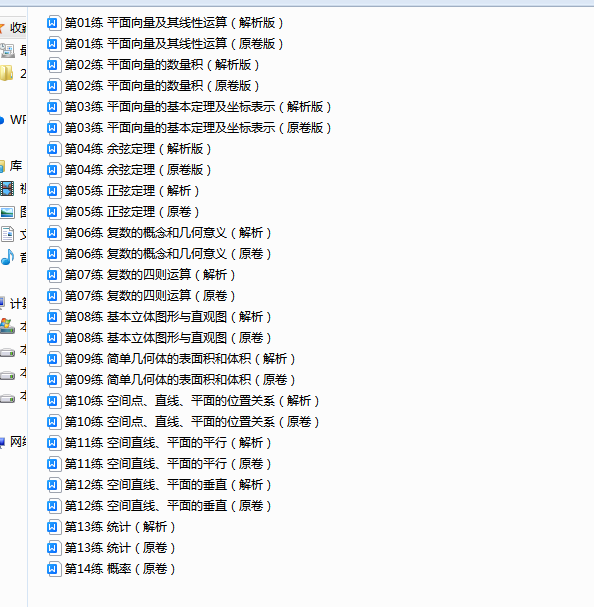This screenshot has width=594, height=607.
Task: Click the document icon of 第14练 概率（原卷）
Action: pyautogui.click(x=53, y=569)
